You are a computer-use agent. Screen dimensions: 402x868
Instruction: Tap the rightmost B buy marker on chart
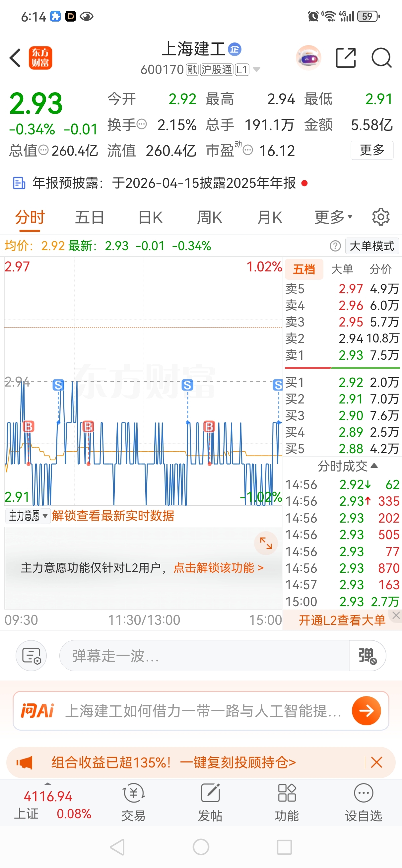tap(209, 427)
